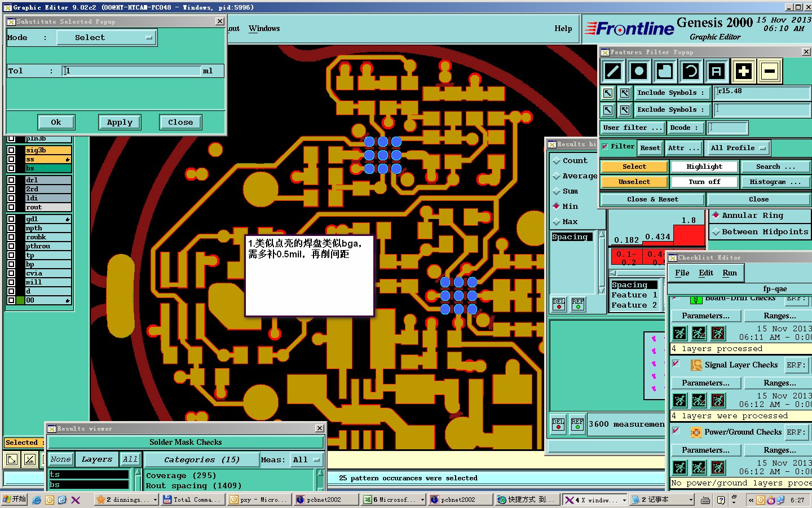The image size is (812, 508).
Task: Open the Mode Select dropdown
Action: 107,38
